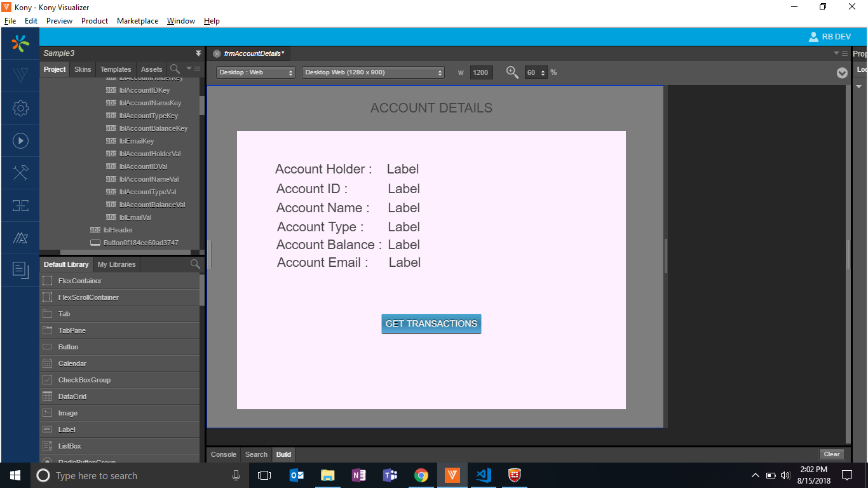Select lblAccountBalanceVal in project tree
The width and height of the screenshot is (868, 488).
[152, 205]
